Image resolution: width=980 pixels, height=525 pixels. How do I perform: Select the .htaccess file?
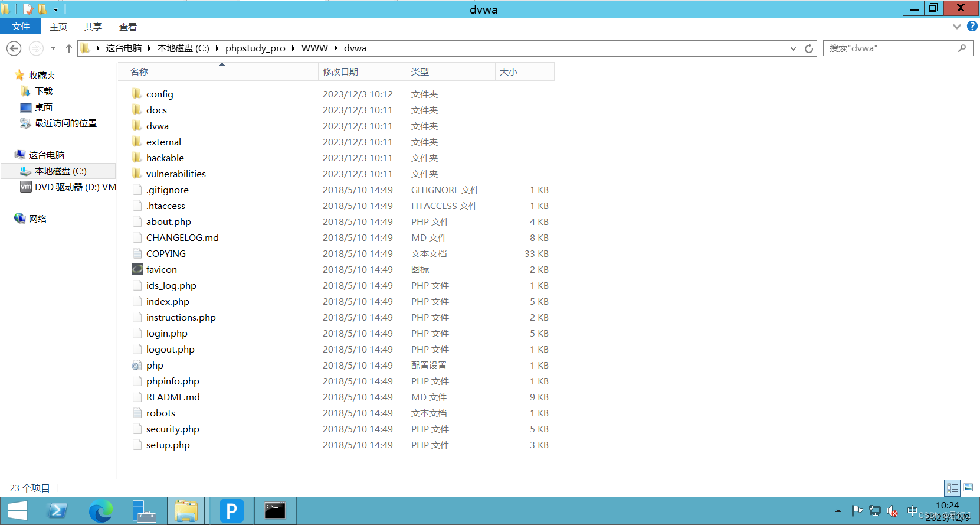(x=166, y=206)
